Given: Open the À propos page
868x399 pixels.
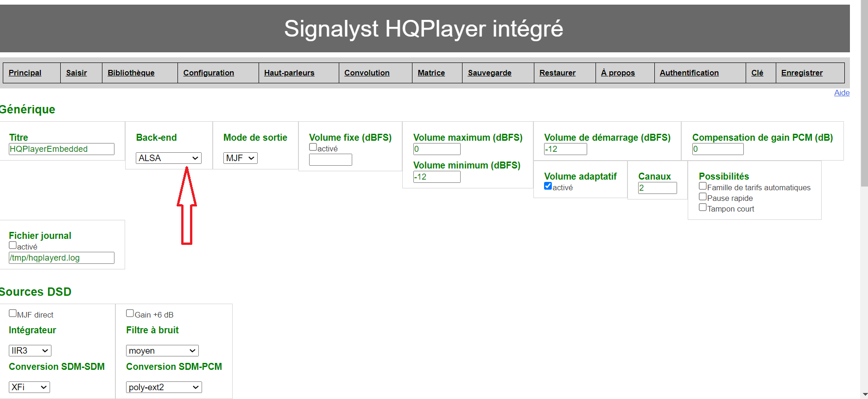Looking at the screenshot, I should click(x=618, y=73).
